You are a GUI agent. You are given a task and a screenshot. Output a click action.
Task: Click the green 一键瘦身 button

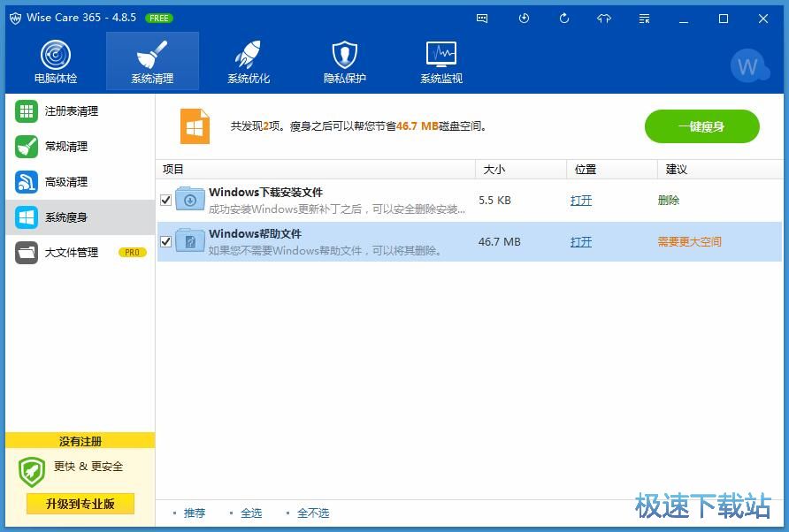pos(702,126)
